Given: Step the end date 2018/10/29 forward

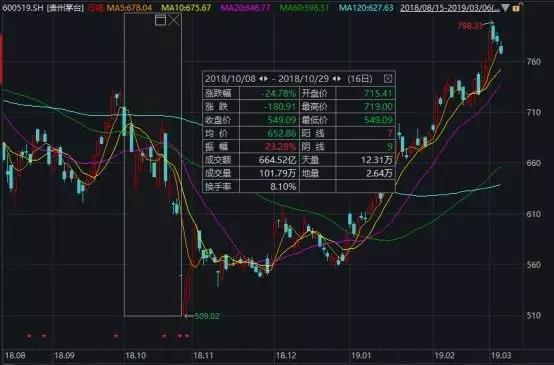Looking at the screenshot, I should click(339, 78).
